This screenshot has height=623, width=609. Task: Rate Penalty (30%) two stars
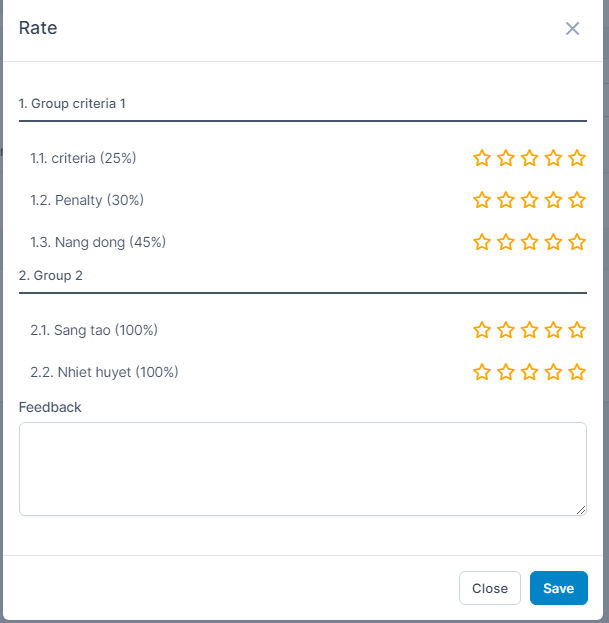click(506, 200)
